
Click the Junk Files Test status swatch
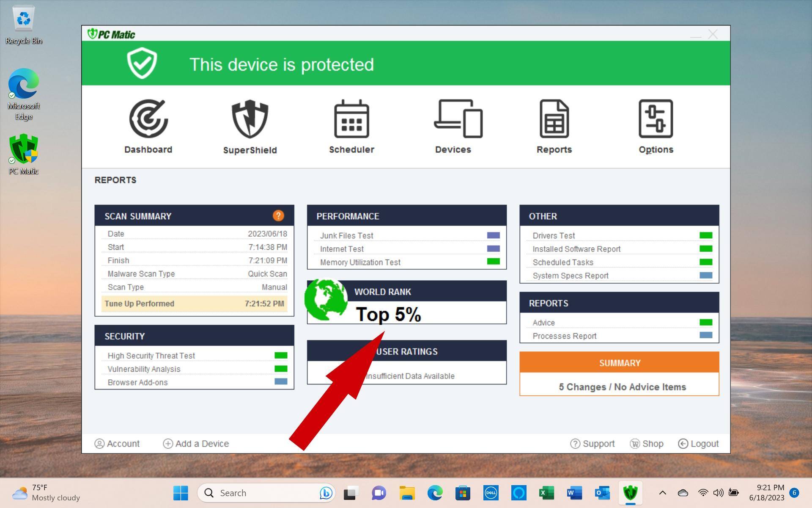click(x=493, y=235)
